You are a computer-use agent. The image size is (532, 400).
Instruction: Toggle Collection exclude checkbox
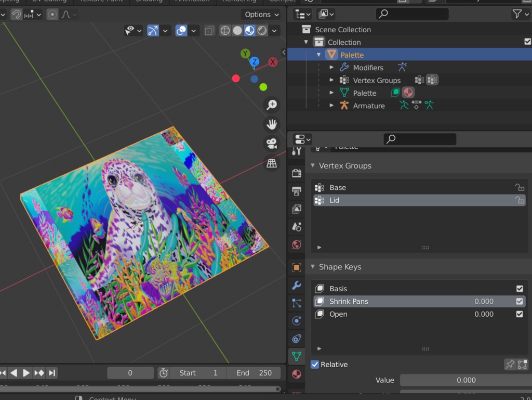528,42
